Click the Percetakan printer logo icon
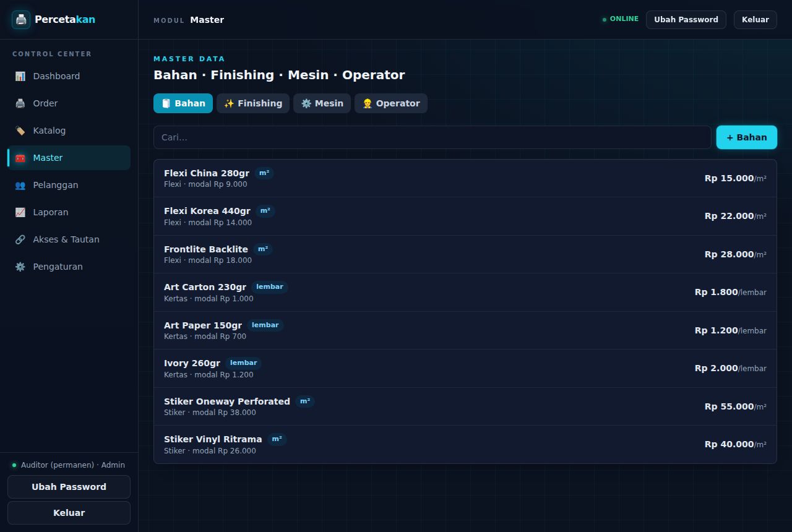This screenshot has height=532, width=792. (21, 19)
